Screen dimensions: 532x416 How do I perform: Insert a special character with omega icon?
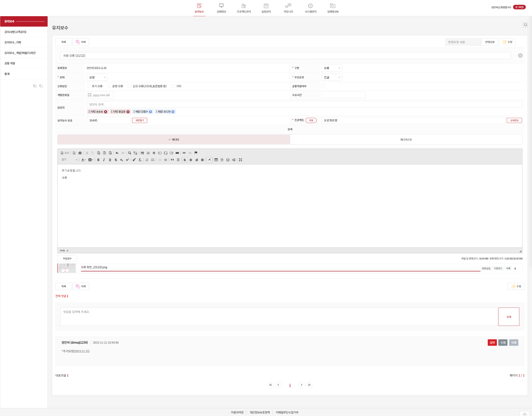[228, 160]
